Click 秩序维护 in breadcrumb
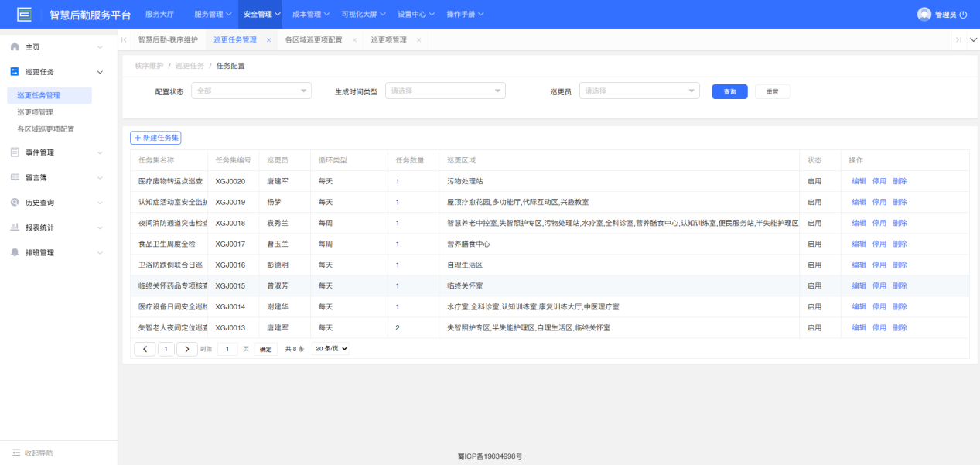The width and height of the screenshot is (980, 465). (149, 66)
